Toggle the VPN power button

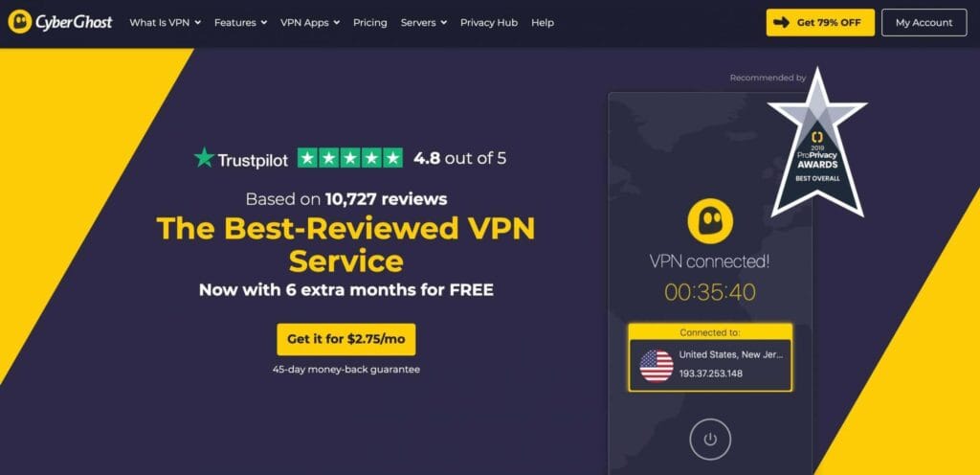710,440
